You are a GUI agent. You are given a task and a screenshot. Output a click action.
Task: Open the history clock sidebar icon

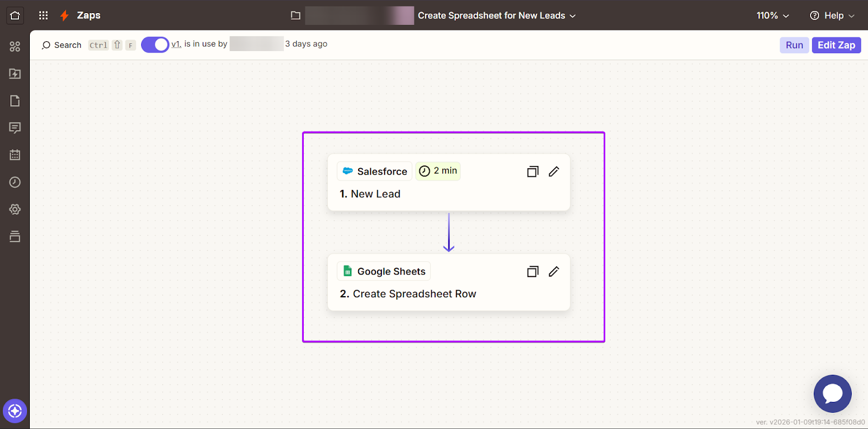pos(15,182)
